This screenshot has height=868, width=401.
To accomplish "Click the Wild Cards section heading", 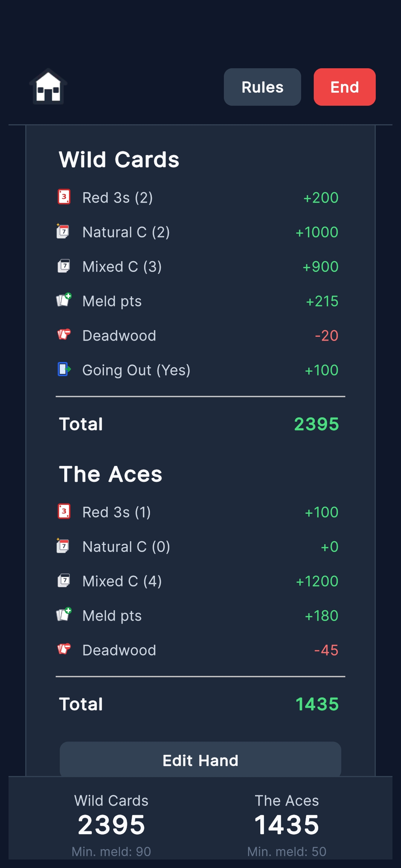I will 119,160.
